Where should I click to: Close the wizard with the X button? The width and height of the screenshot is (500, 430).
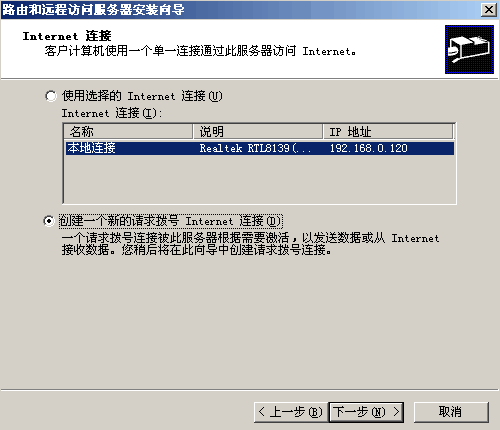click(489, 10)
